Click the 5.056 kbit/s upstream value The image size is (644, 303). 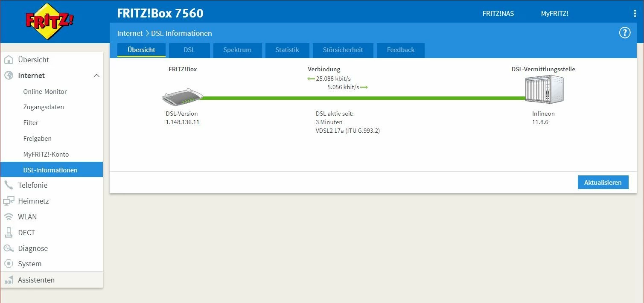343,87
